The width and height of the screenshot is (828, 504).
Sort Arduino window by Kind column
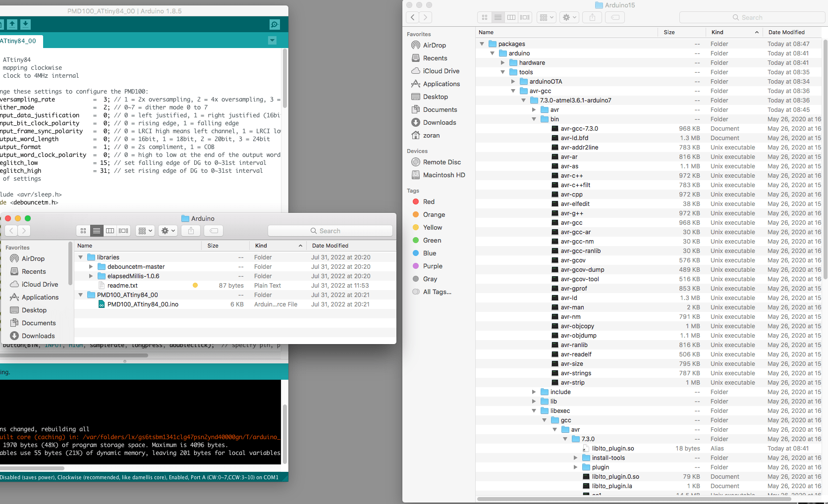click(278, 246)
